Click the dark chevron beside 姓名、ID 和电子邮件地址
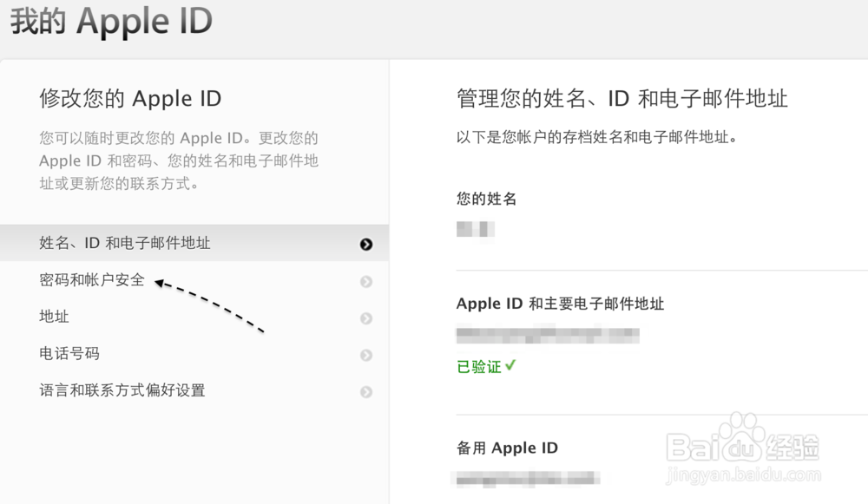The height and width of the screenshot is (504, 868). (x=365, y=243)
